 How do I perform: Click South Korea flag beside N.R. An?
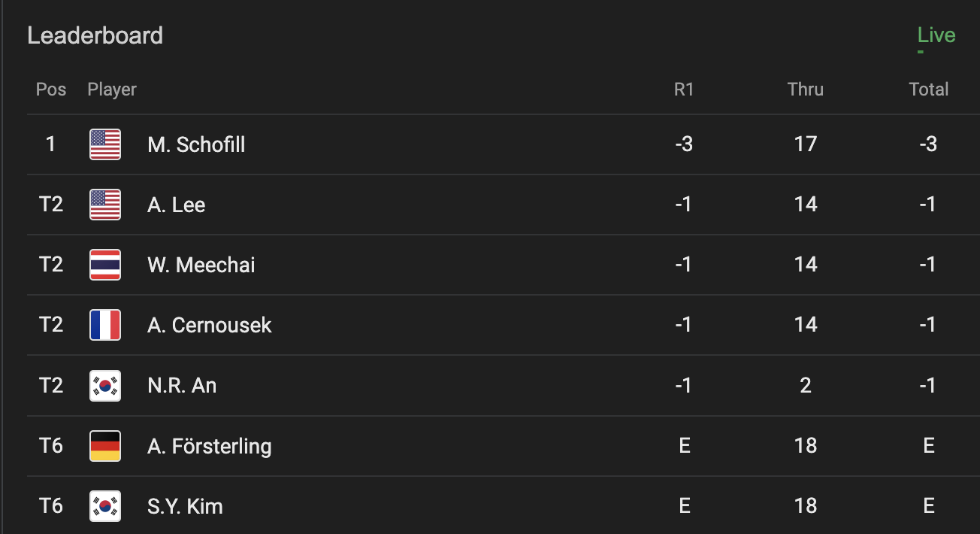(105, 385)
